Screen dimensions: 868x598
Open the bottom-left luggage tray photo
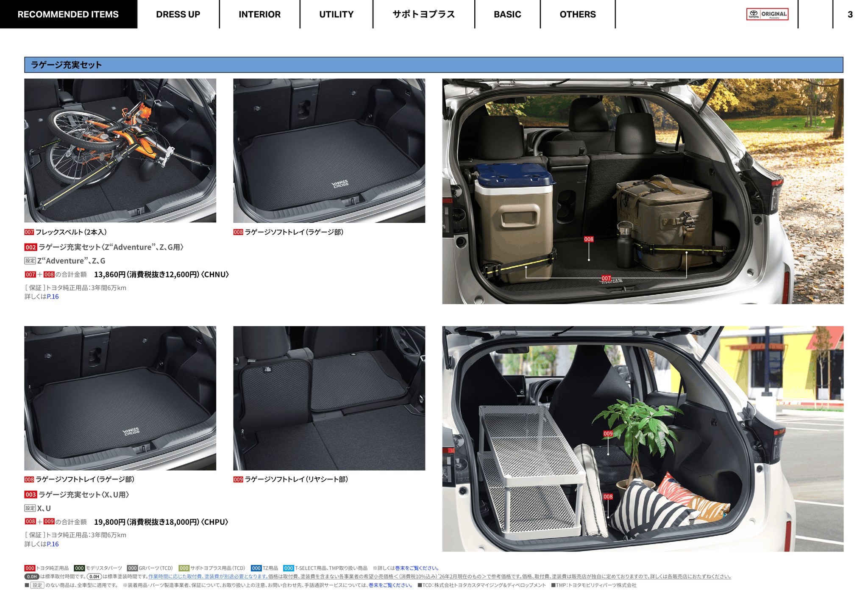coord(120,398)
